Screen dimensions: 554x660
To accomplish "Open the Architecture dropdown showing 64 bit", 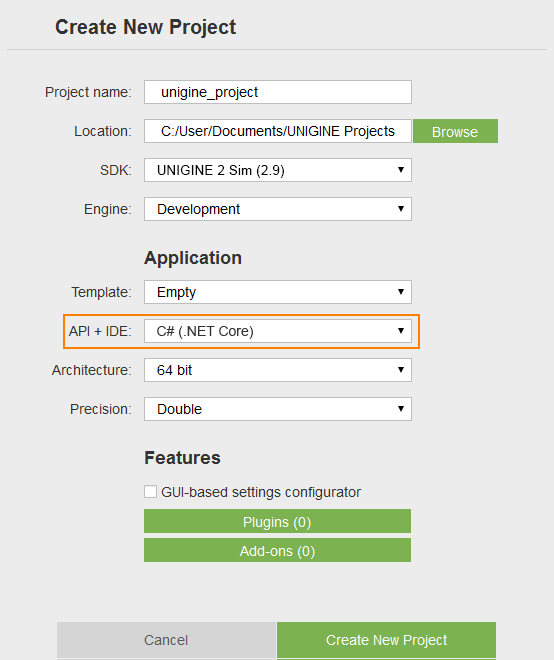I will point(277,370).
